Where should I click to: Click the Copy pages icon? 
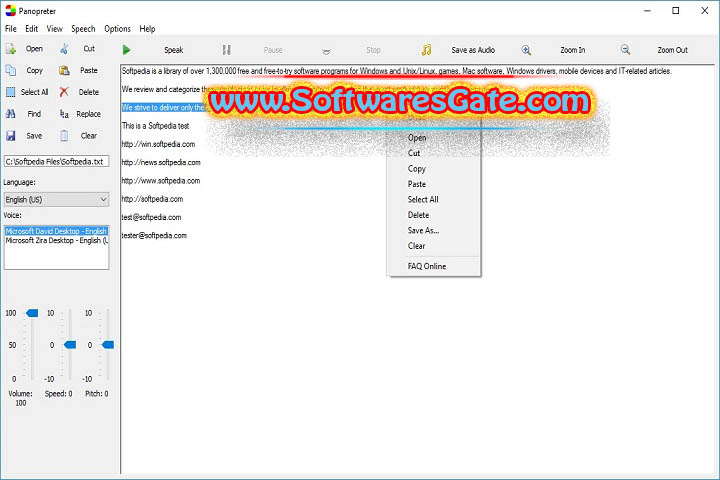click(x=11, y=70)
